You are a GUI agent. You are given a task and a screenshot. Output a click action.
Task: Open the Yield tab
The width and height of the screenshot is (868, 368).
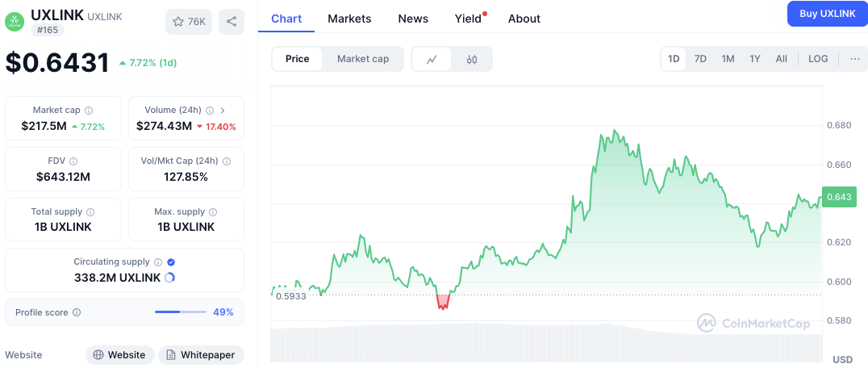coord(469,19)
